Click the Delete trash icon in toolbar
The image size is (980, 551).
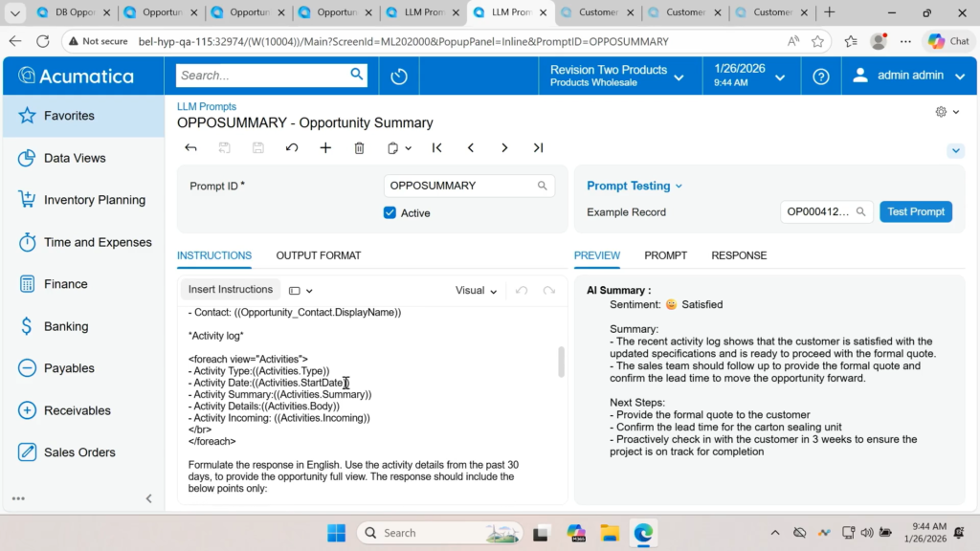pos(359,148)
